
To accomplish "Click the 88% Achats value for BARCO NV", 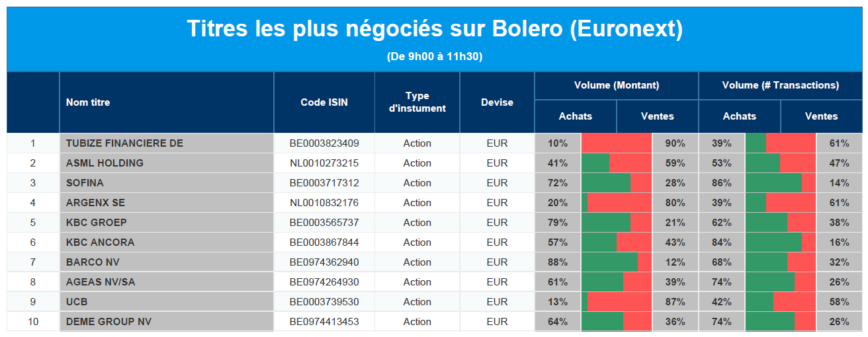I will 558,262.
